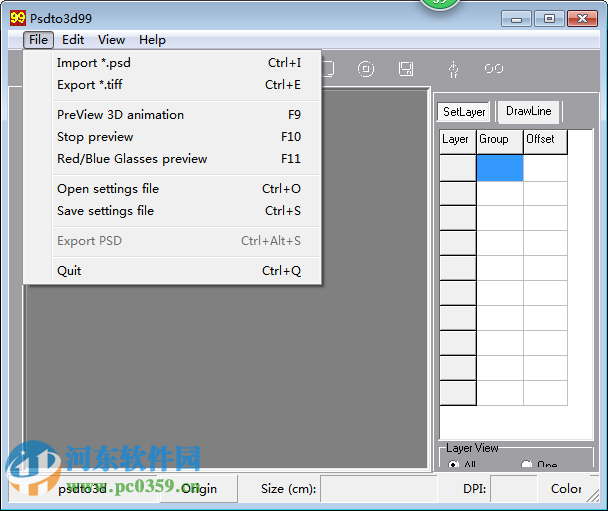608x511 pixels.
Task: Select the highlighted blue Group cell
Action: 500,168
